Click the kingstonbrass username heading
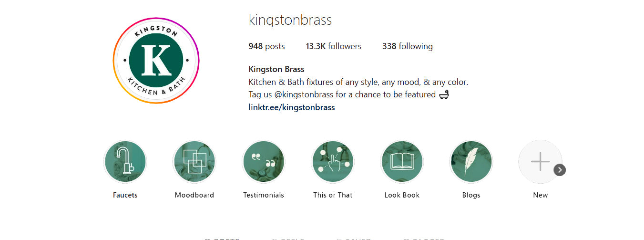Screen dimensions: 644x240 pyautogui.click(x=290, y=20)
